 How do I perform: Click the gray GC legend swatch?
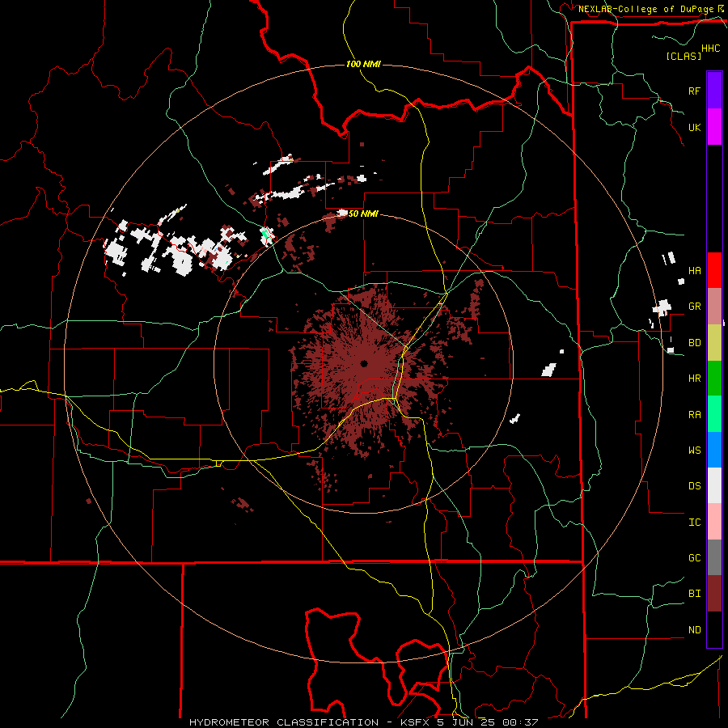tap(714, 557)
